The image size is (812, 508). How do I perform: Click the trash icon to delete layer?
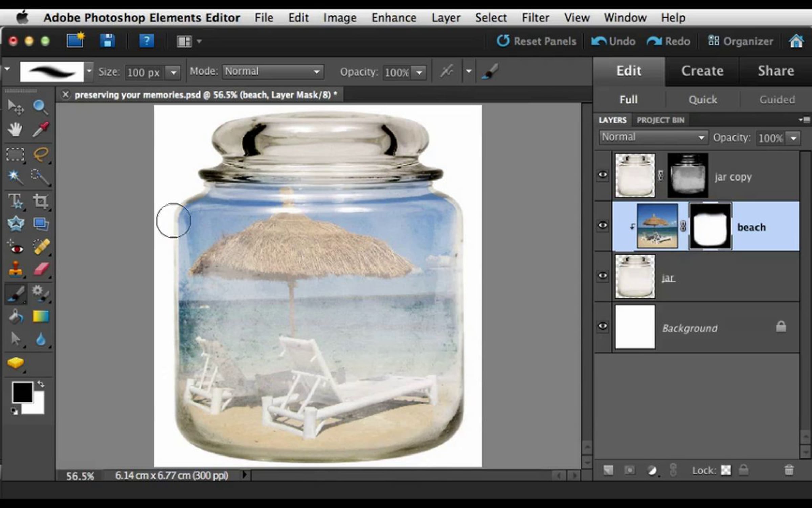coord(789,470)
